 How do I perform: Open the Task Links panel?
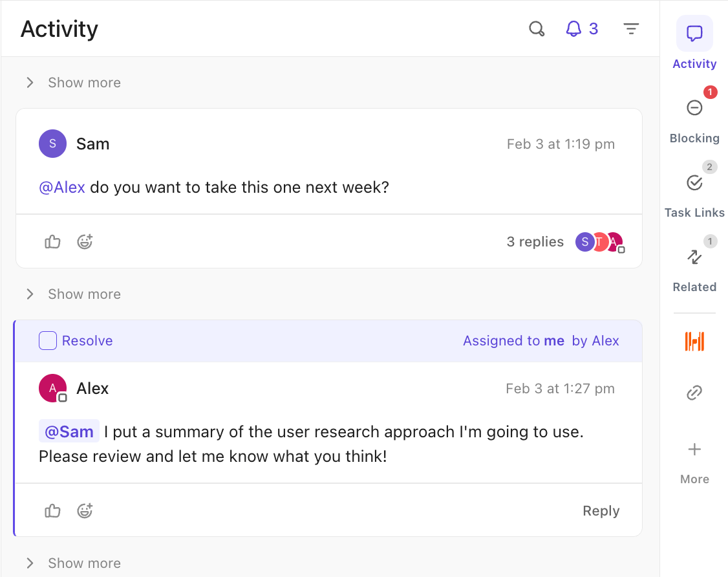coord(694,191)
